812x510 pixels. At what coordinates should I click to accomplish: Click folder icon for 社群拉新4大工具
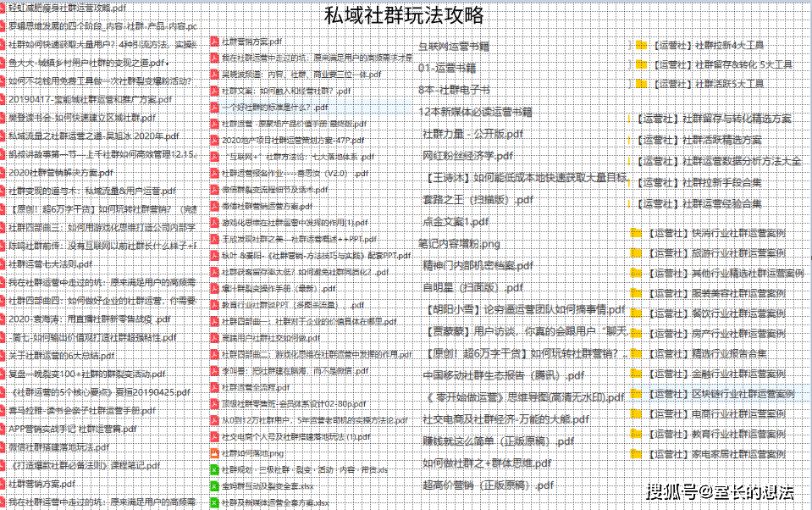(x=641, y=45)
